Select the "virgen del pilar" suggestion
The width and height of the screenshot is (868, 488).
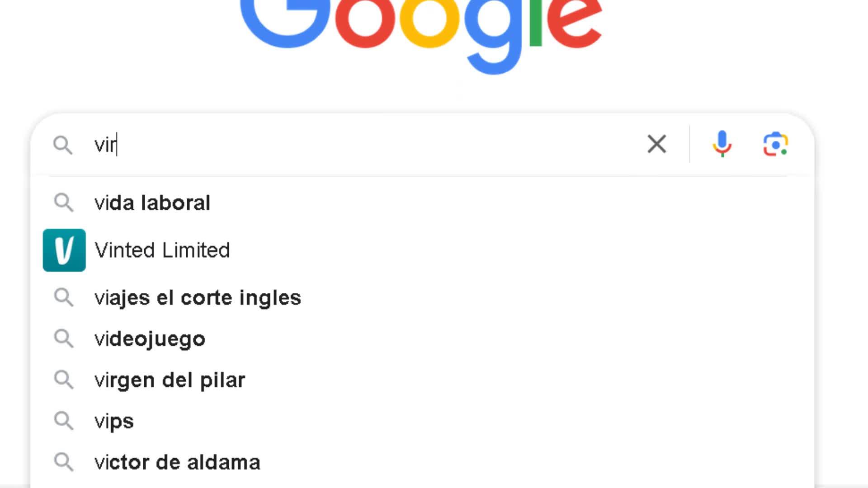[x=170, y=380]
